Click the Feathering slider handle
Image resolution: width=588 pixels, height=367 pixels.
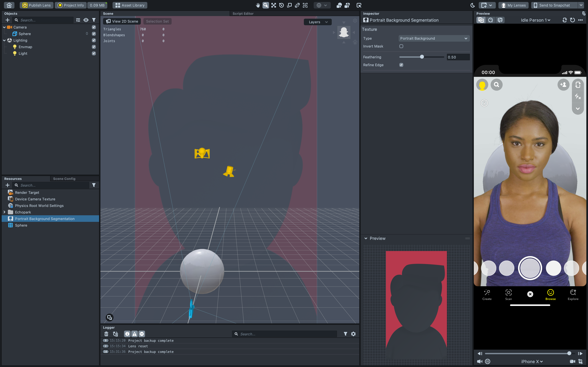(422, 57)
